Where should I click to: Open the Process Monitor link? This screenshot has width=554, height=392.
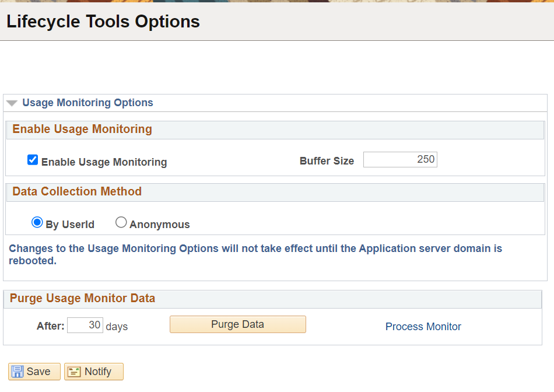coord(423,327)
